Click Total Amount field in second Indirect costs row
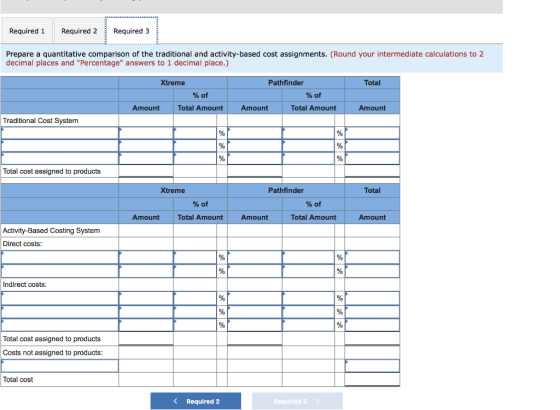 (x=372, y=312)
